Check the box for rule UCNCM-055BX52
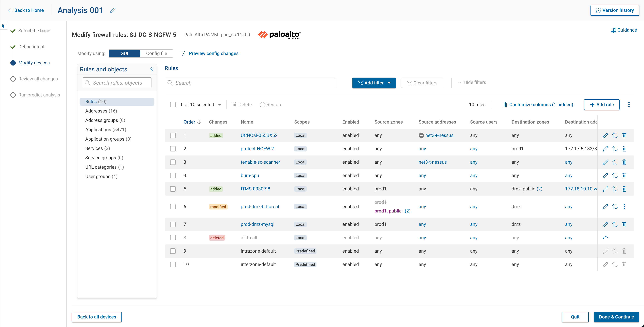Image resolution: width=644 pixels, height=327 pixels. pyautogui.click(x=173, y=135)
